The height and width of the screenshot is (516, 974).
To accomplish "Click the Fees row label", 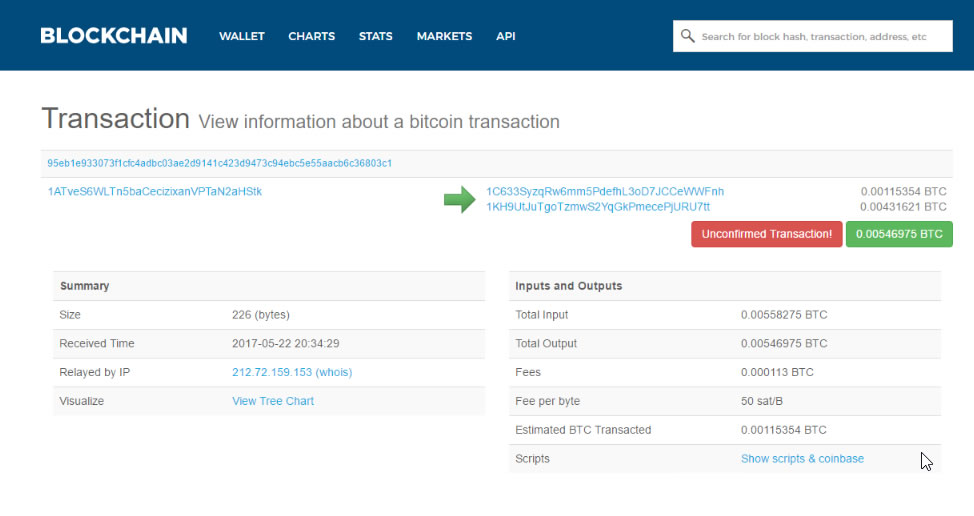I will 528,372.
